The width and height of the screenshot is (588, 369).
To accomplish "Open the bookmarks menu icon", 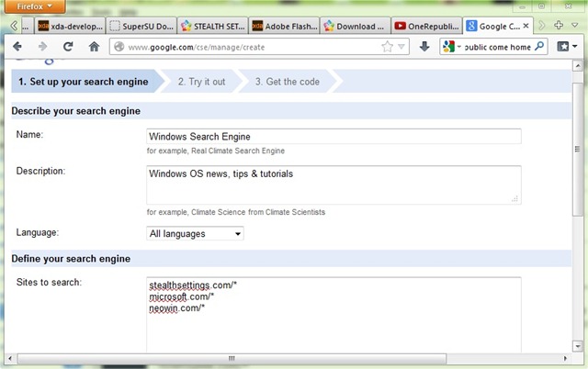I will pos(567,47).
